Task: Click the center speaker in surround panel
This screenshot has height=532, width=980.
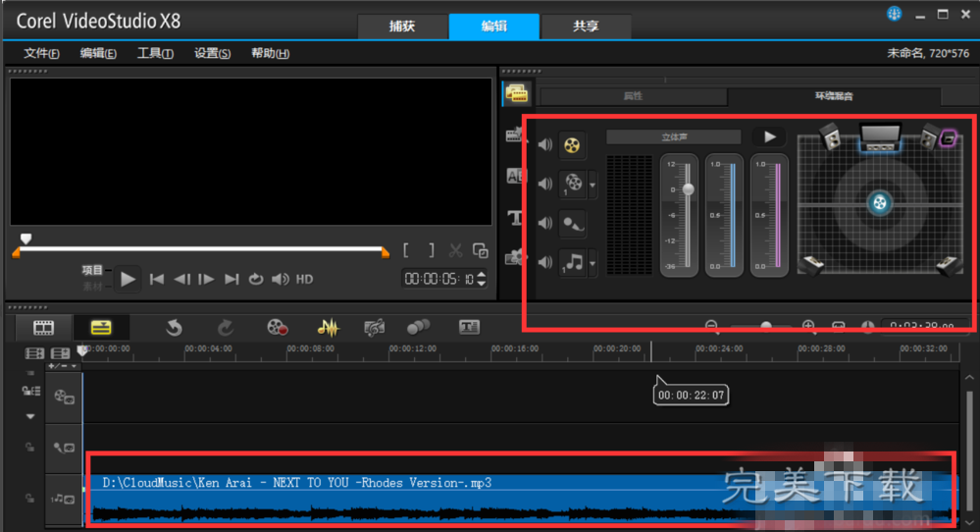Action: (880, 136)
